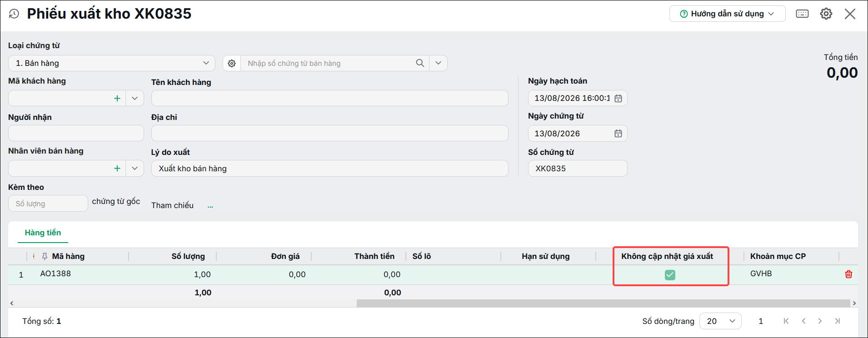Click the pin icon in Mã hàng header
Screen dimensions: 868x338
pyautogui.click(x=45, y=256)
